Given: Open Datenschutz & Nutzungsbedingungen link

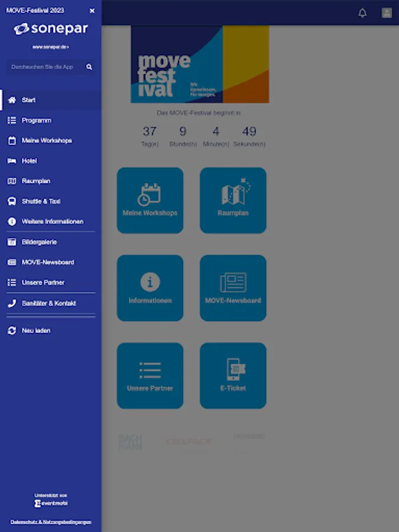Looking at the screenshot, I should pos(51,522).
